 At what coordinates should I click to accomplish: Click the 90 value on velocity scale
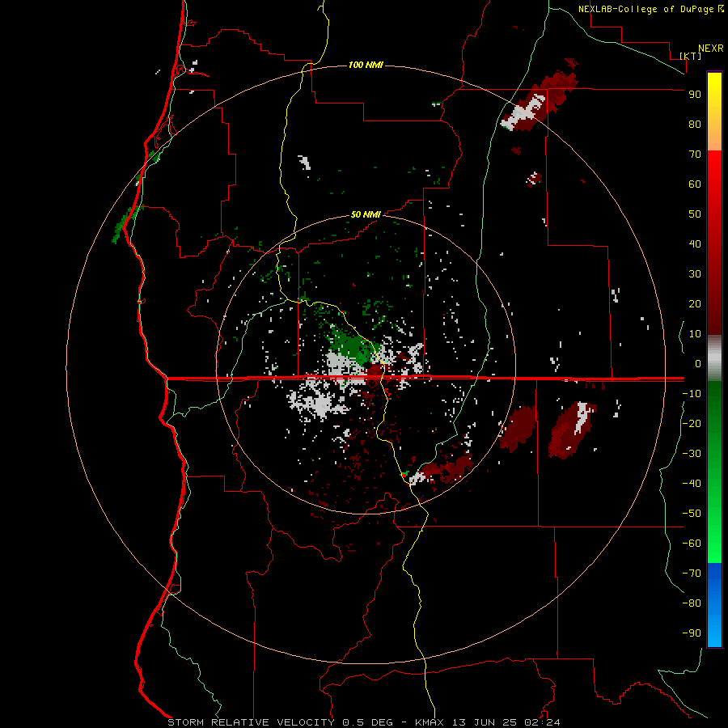pyautogui.click(x=695, y=95)
